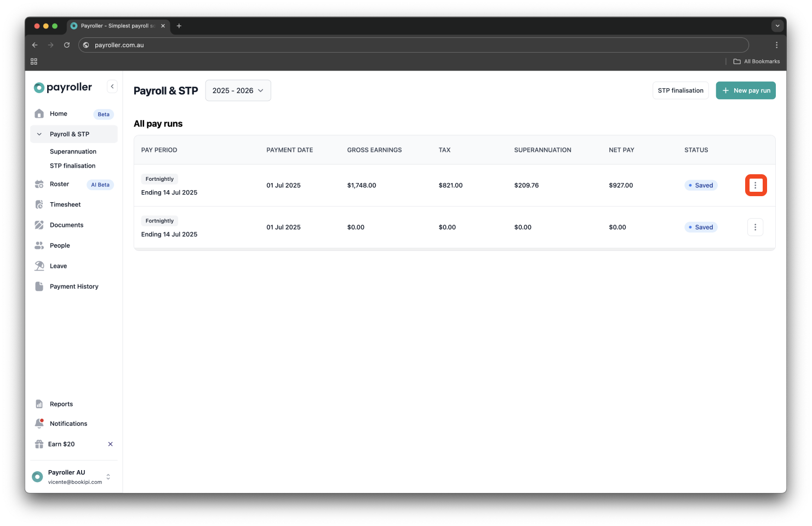Click the Reports chart icon

(39, 404)
